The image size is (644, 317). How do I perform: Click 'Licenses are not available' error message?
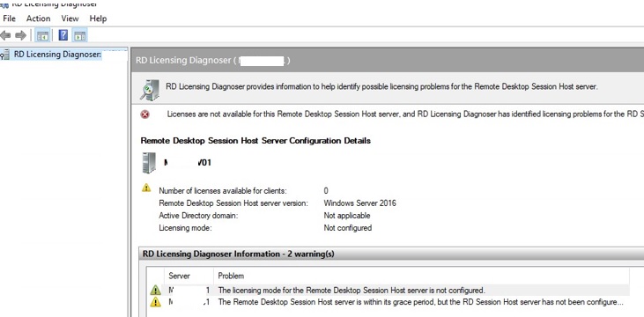(x=405, y=114)
